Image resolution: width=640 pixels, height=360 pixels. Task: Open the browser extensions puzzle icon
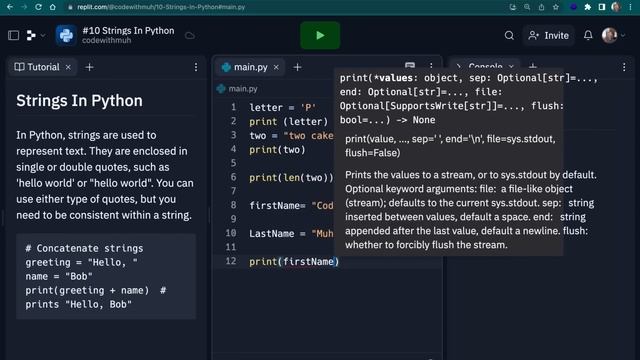coord(588,7)
